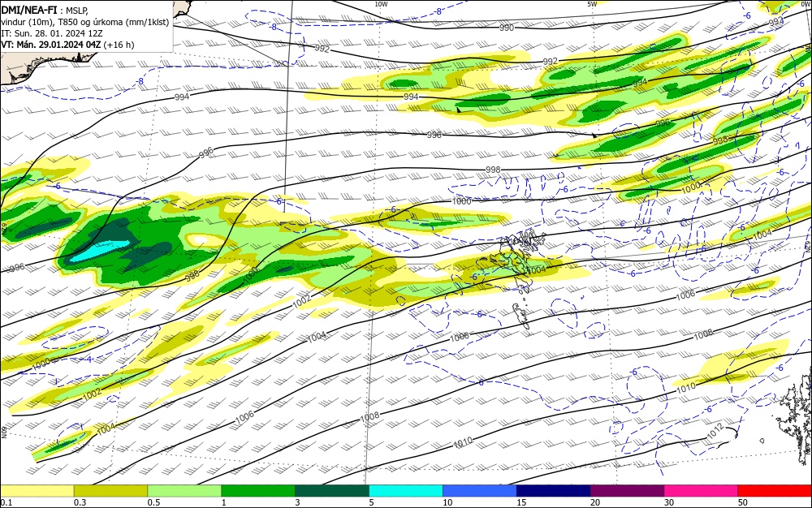The image size is (812, 508).
Task: Pick the dark green 3–5 legend swatch
Action: click(x=332, y=491)
